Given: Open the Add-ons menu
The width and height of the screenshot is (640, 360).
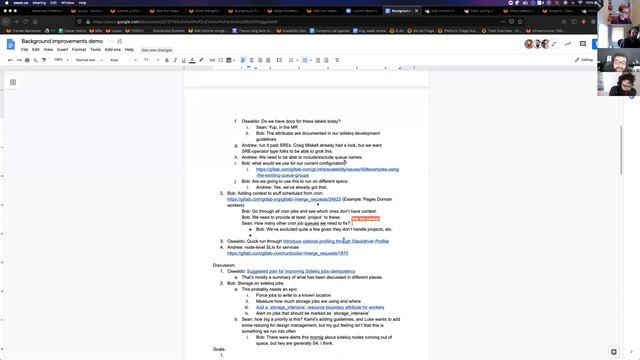Looking at the screenshot, I should point(113,49).
